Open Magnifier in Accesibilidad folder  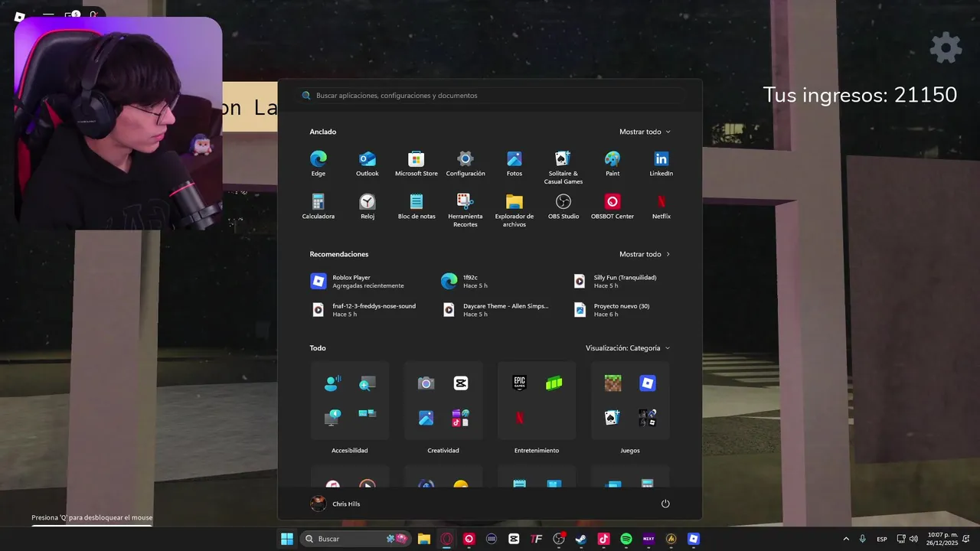pos(367,383)
